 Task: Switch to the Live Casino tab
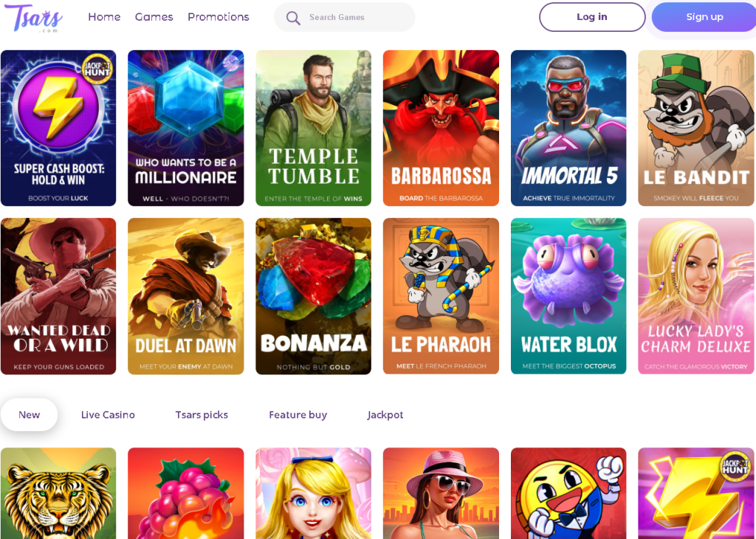[108, 415]
